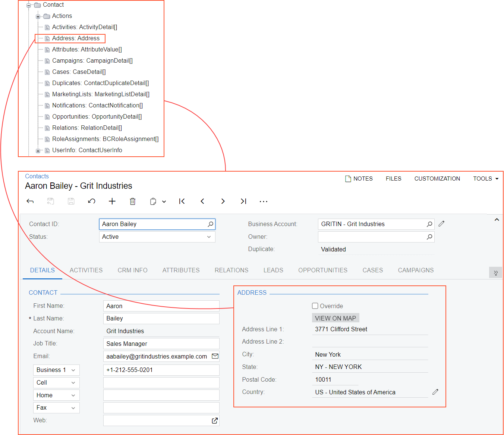Image resolution: width=504 pixels, height=435 pixels.
Task: Click the save and close toolbar icon
Action: (51, 201)
